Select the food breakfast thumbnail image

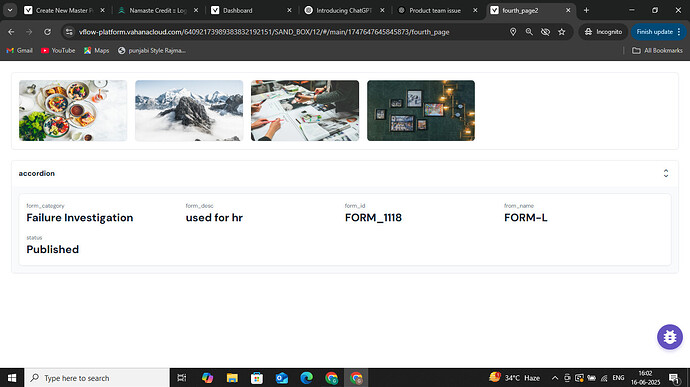[73, 111]
